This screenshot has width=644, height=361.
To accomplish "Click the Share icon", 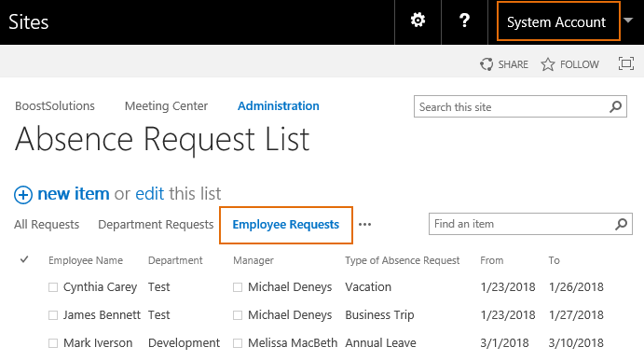I will pos(486,64).
